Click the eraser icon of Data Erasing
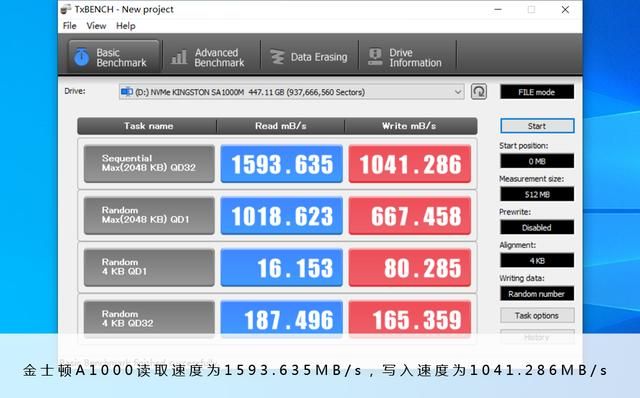Image resolution: width=640 pixels, height=398 pixels. 278,57
